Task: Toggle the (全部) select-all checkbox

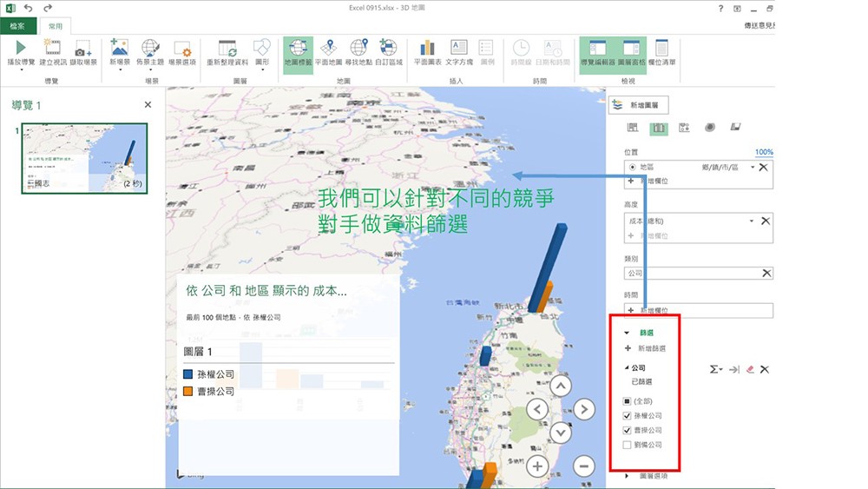Action: [x=627, y=401]
